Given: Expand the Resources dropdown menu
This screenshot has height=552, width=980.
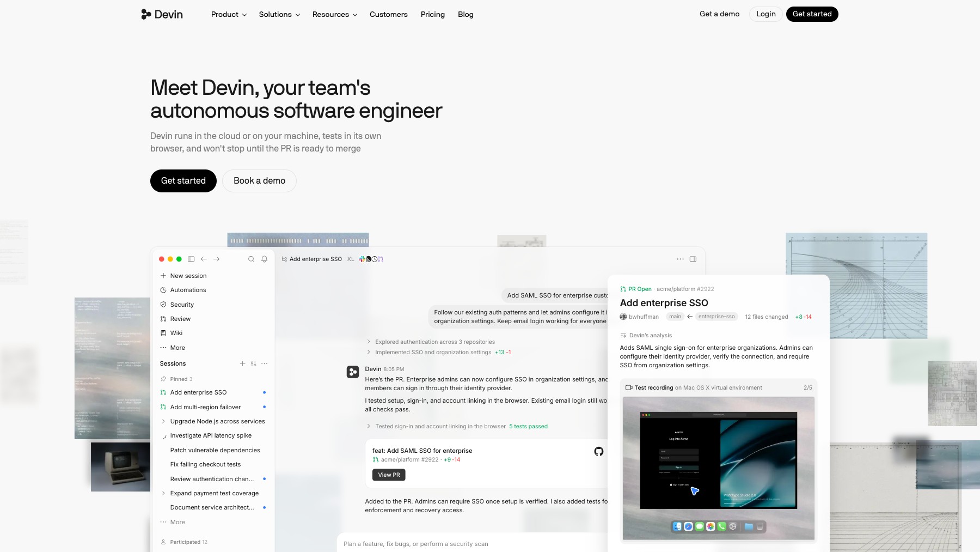Looking at the screenshot, I should (x=335, y=15).
